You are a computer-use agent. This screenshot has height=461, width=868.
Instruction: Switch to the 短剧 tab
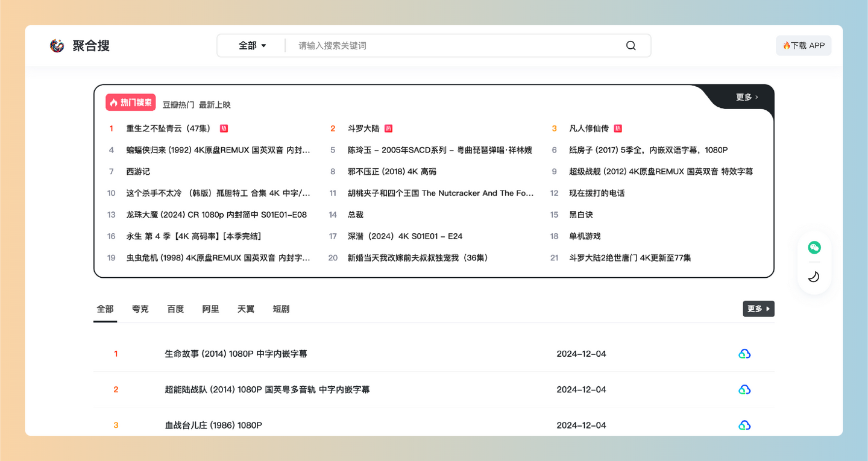point(281,309)
